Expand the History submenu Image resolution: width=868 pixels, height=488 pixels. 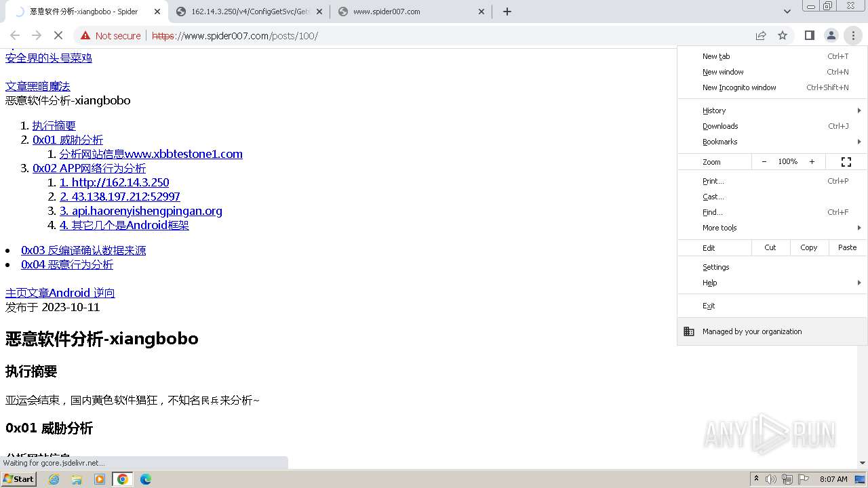772,110
